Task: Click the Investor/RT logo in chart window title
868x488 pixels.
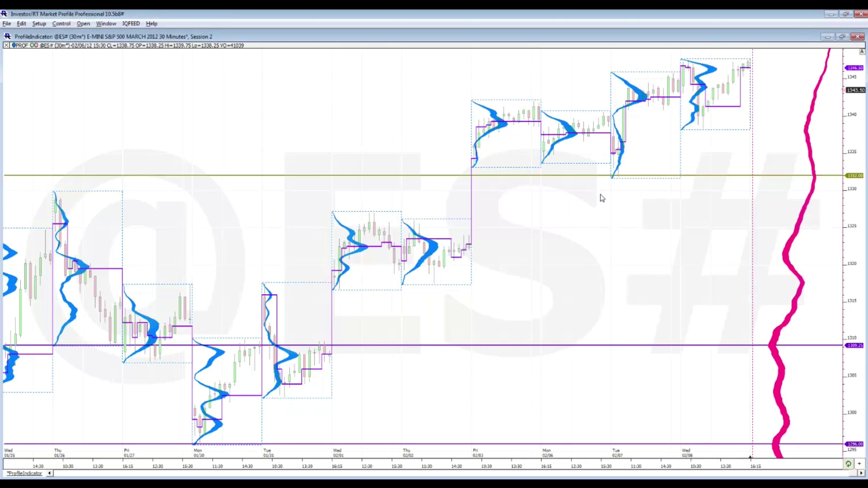Action: pyautogui.click(x=8, y=37)
